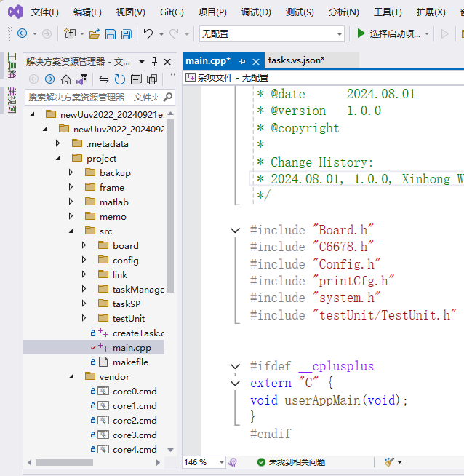Open the 调试(D) menu

click(256, 12)
